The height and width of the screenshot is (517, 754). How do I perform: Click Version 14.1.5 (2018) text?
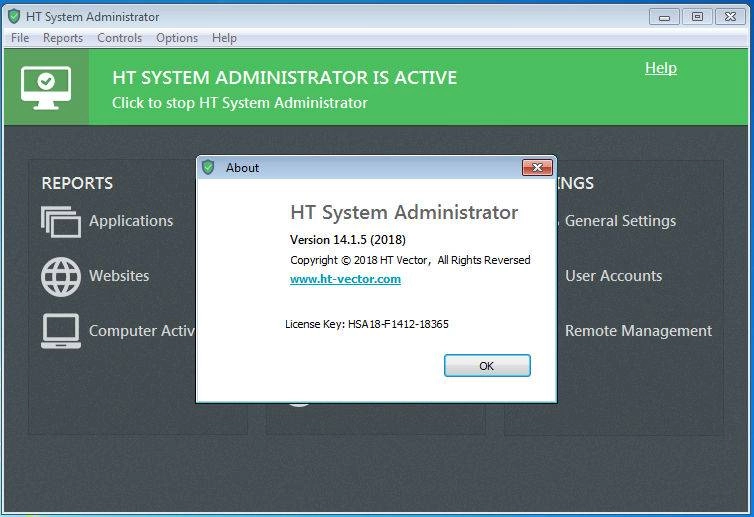348,240
